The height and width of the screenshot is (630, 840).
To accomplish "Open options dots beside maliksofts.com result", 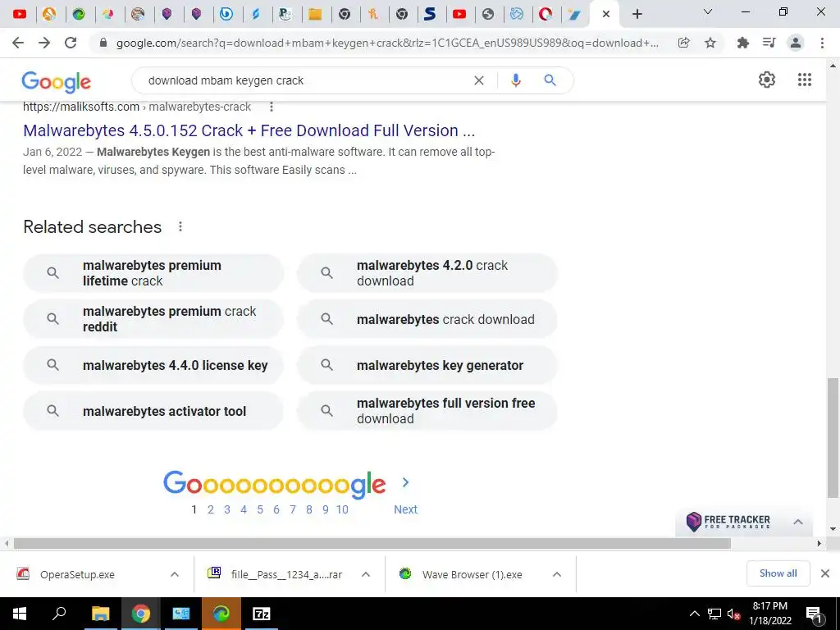I will 272,107.
